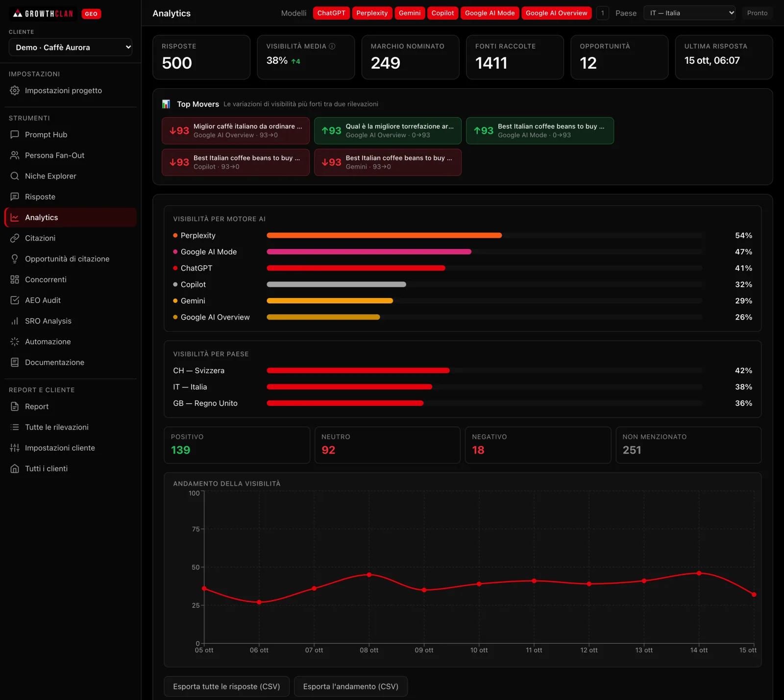Toggle the Perplexity model filter
This screenshot has height=700, width=784.
click(x=372, y=13)
